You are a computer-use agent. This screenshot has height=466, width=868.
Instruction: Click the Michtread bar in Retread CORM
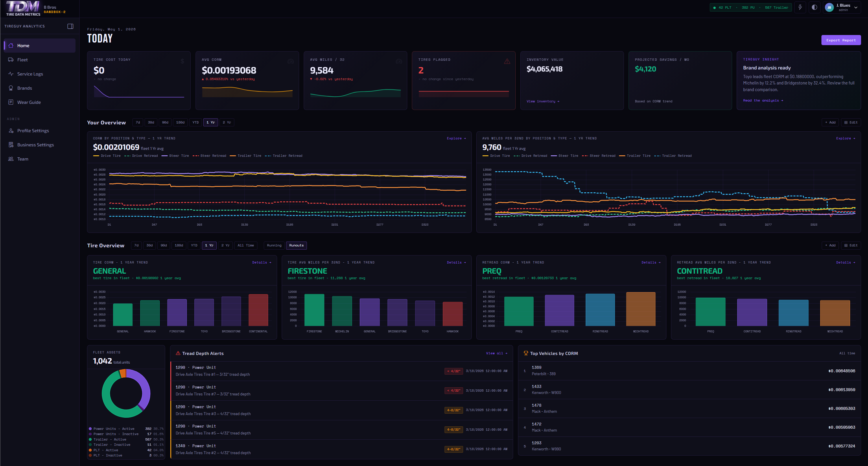pos(641,309)
